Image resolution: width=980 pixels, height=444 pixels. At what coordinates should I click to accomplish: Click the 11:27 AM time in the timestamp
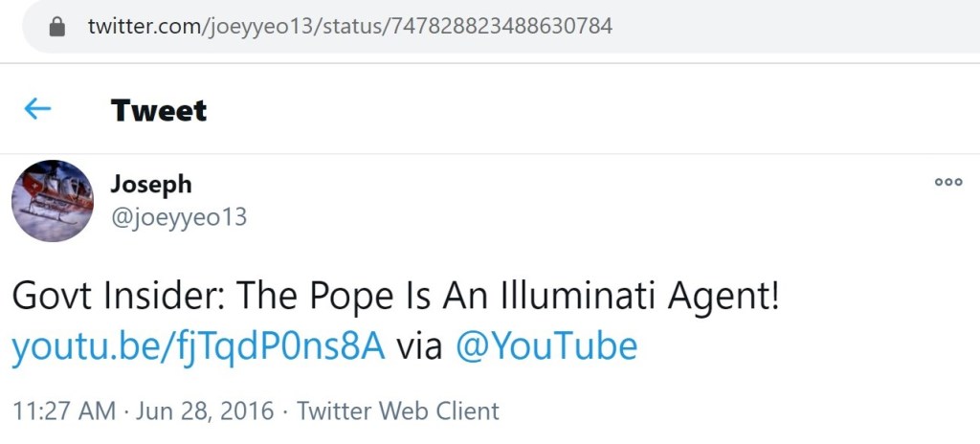(x=63, y=411)
